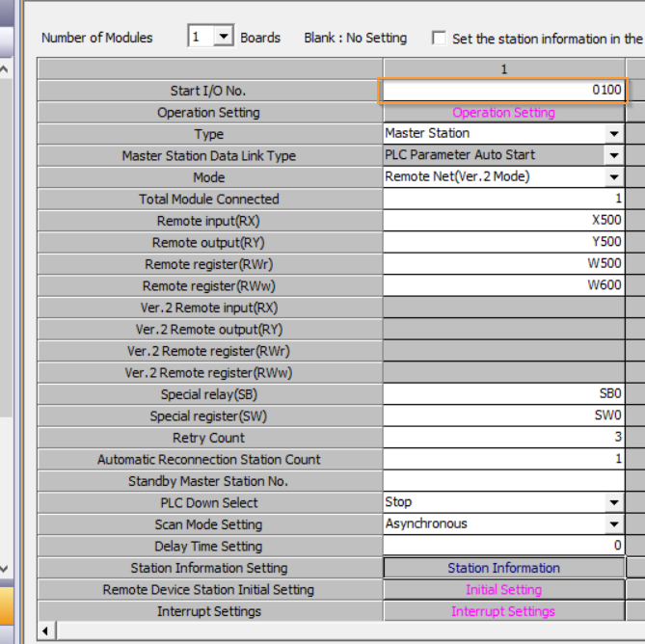645x644 pixels.
Task: Expand the Scan Mode Setting dropdown
Action: pyautogui.click(x=614, y=524)
